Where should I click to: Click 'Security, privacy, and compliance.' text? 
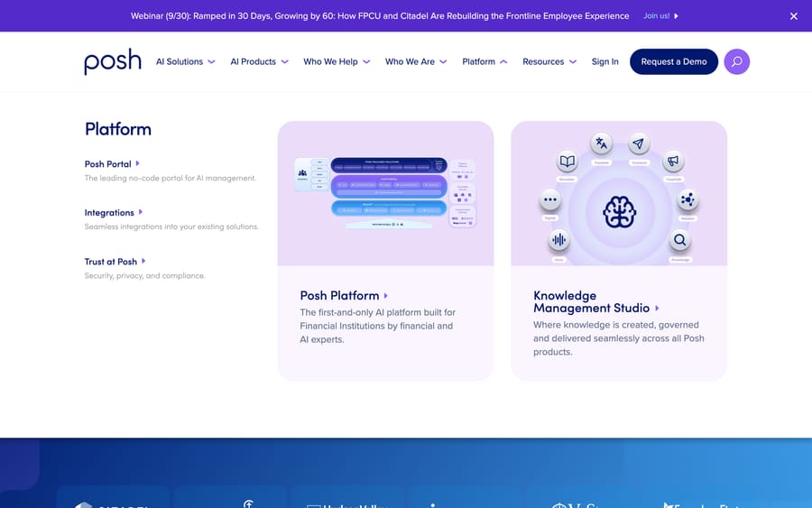[145, 275]
